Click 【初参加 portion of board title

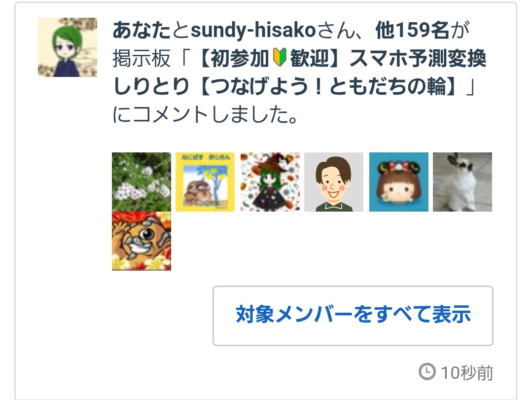(232, 58)
